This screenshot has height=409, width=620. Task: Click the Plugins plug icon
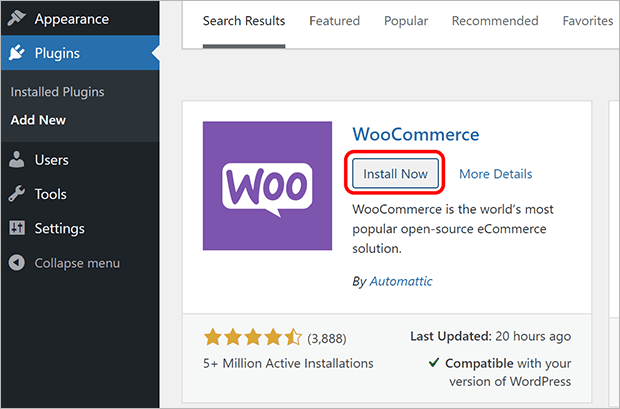(x=17, y=53)
